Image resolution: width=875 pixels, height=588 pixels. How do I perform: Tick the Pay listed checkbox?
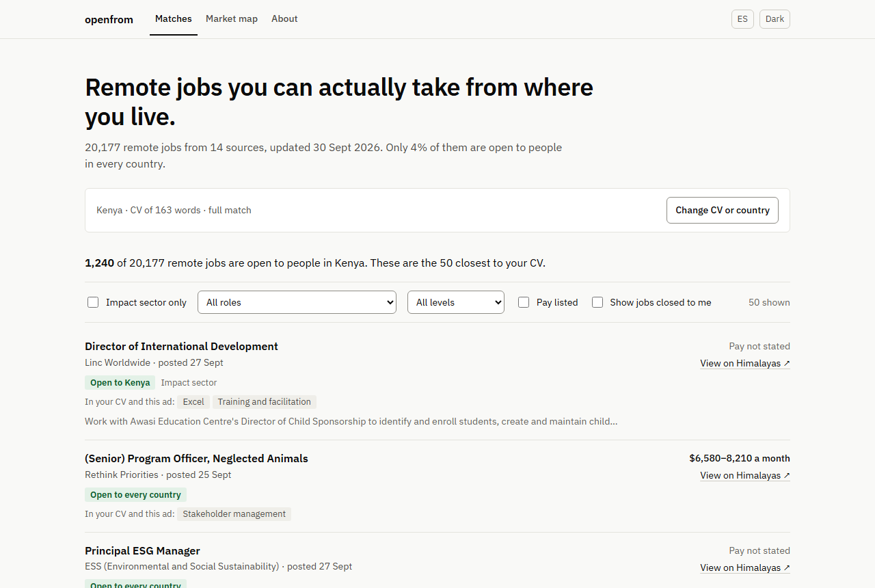524,302
